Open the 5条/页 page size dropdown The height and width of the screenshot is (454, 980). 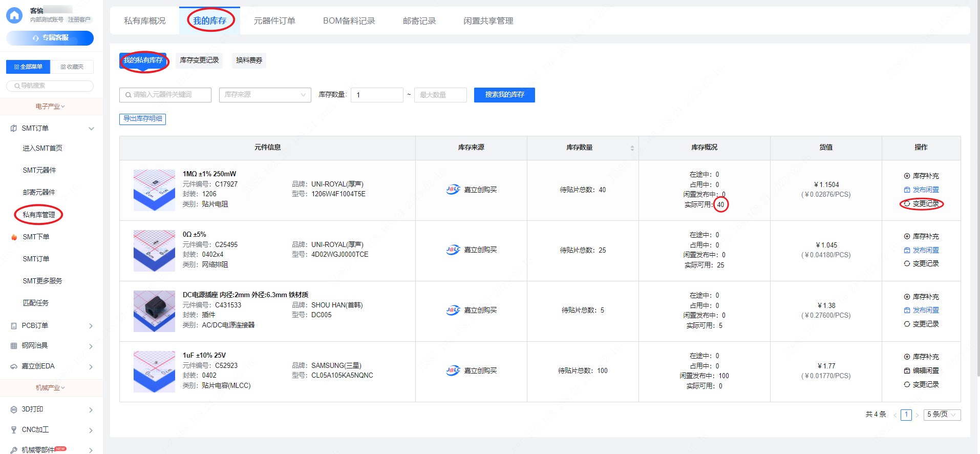pos(942,415)
